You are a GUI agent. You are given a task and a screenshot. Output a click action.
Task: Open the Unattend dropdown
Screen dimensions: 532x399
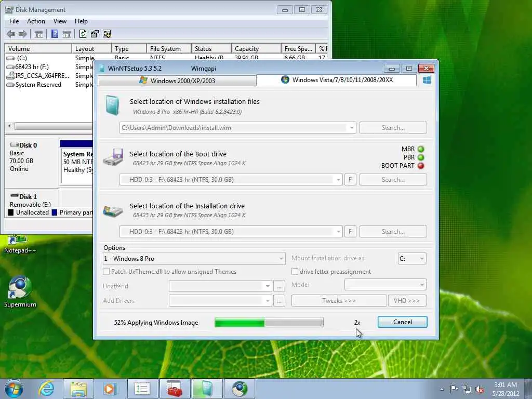click(268, 286)
